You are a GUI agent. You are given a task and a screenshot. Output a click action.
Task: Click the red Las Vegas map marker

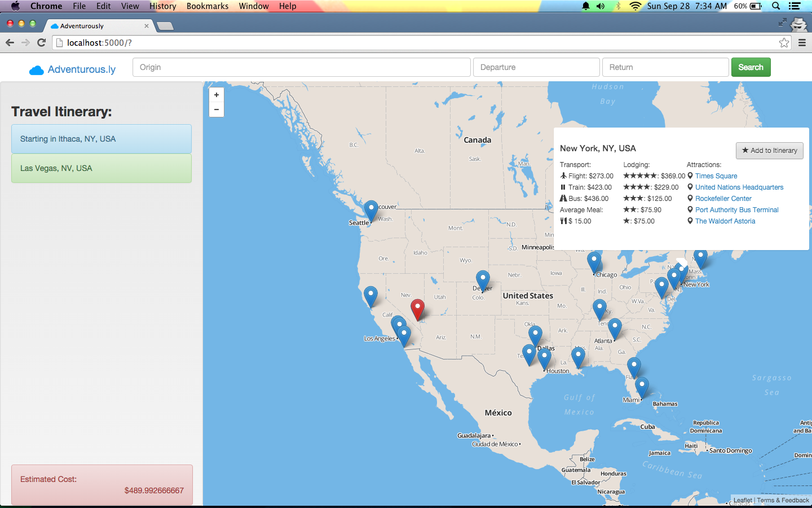pyautogui.click(x=417, y=310)
